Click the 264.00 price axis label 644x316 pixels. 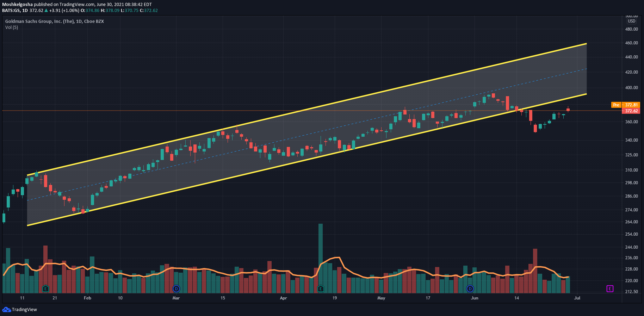(631, 222)
